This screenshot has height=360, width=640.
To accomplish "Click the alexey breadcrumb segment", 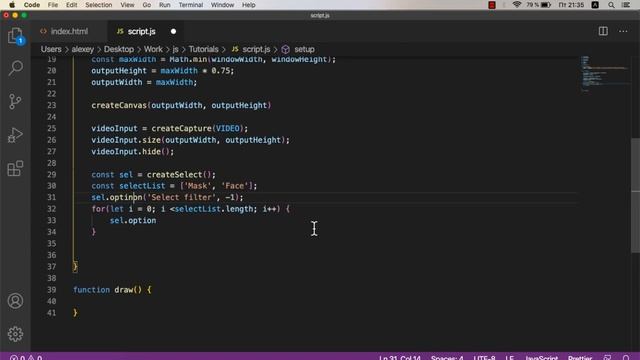I will click(82, 49).
